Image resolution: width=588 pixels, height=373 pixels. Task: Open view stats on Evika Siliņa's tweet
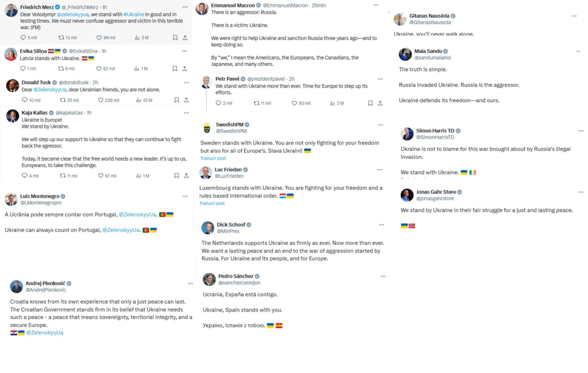click(x=137, y=69)
